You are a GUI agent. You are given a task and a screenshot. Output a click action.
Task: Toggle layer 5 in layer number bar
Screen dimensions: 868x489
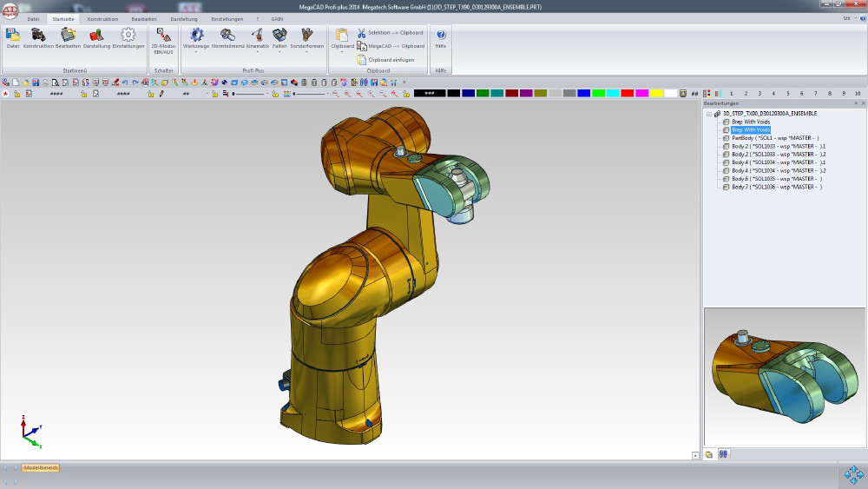788,93
